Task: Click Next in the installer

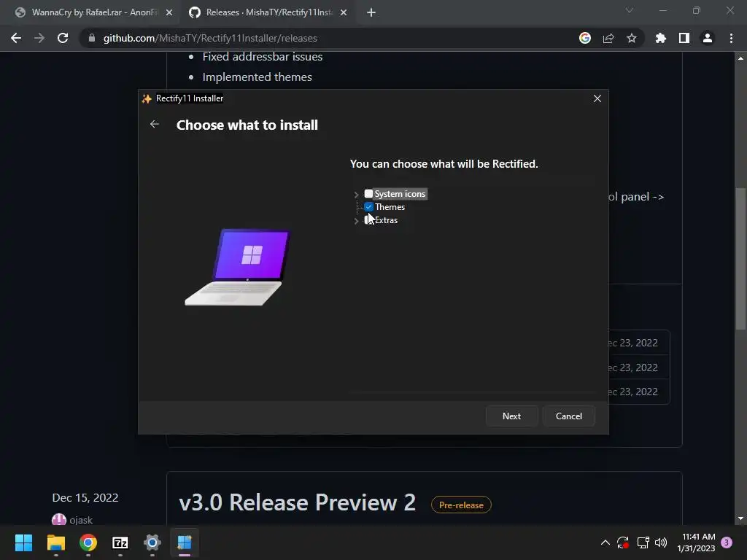Action: tap(511, 416)
